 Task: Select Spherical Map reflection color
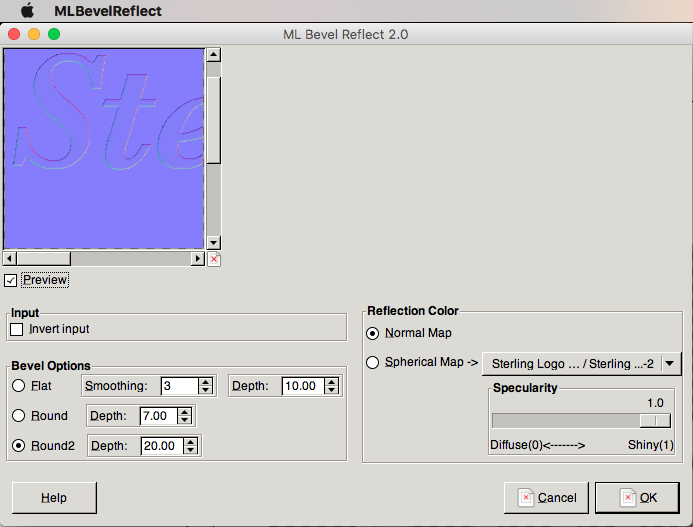tap(373, 363)
